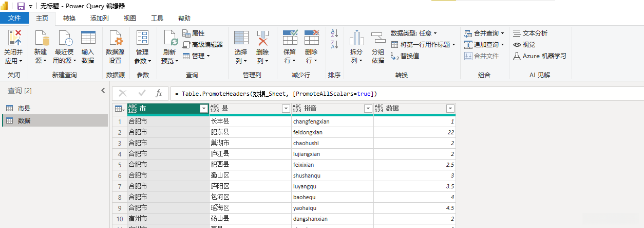Screen dimensions: 644x228
Task: Open query Properties (属性)
Action: 194,33
